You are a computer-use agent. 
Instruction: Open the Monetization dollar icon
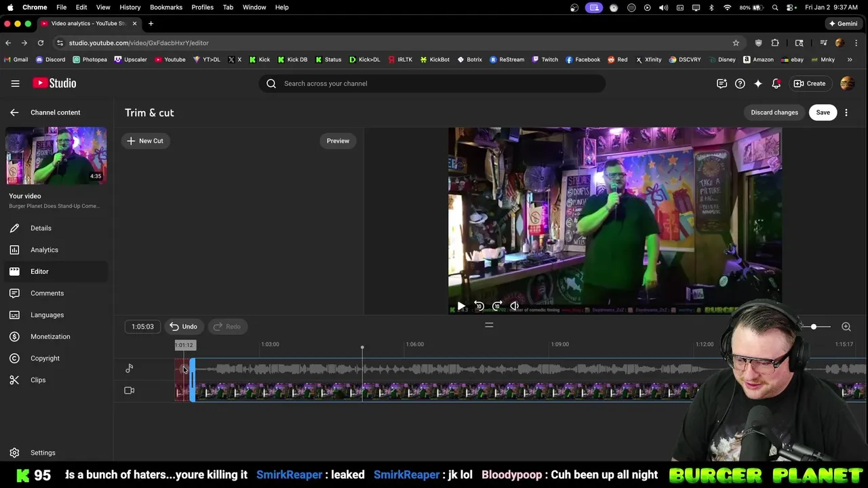point(14,337)
